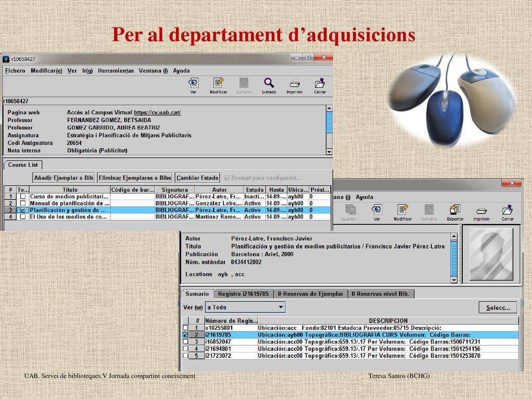Click 'Inacti...' status cell of Curso row
532x399 pixels.
(255, 196)
